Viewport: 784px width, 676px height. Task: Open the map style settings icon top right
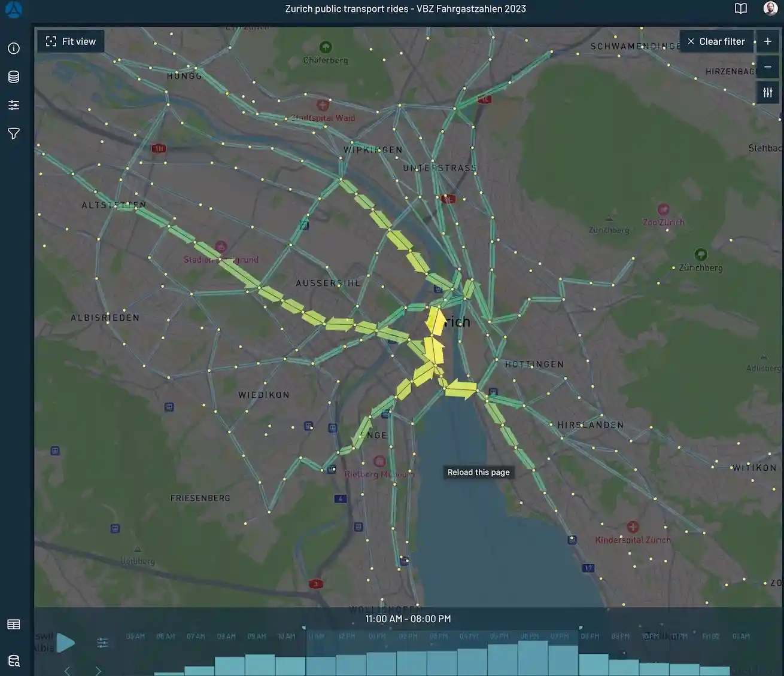coord(768,92)
